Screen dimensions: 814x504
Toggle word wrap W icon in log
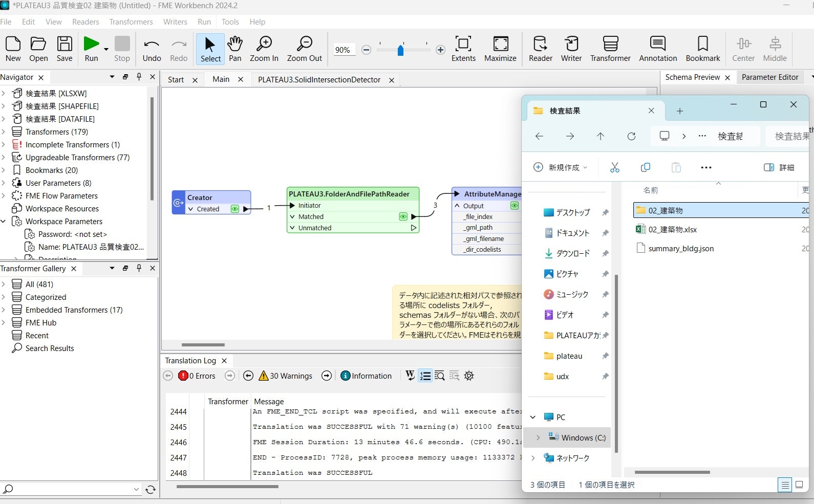click(x=410, y=376)
